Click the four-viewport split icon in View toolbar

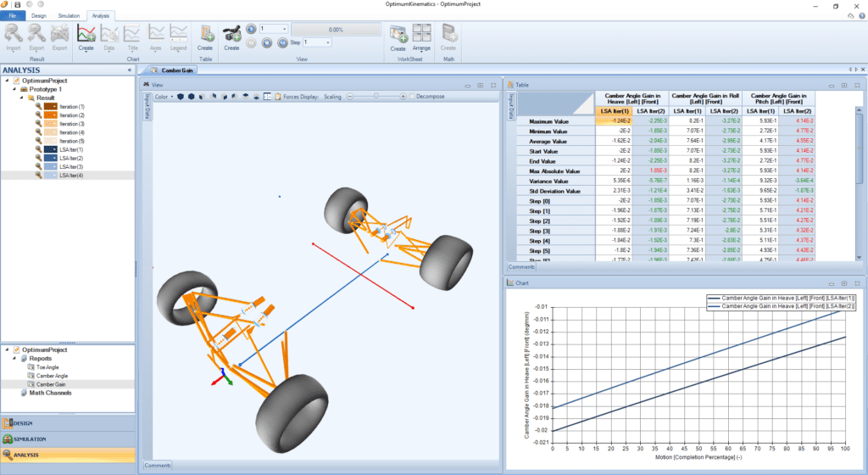click(267, 97)
